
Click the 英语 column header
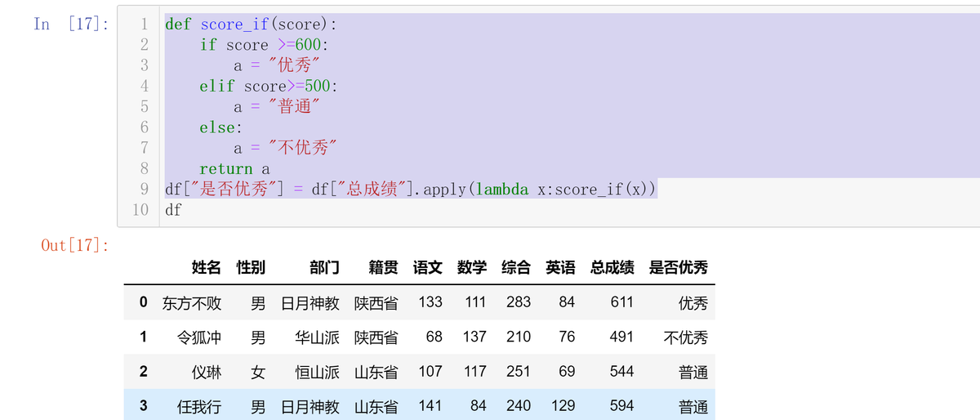pyautogui.click(x=560, y=267)
